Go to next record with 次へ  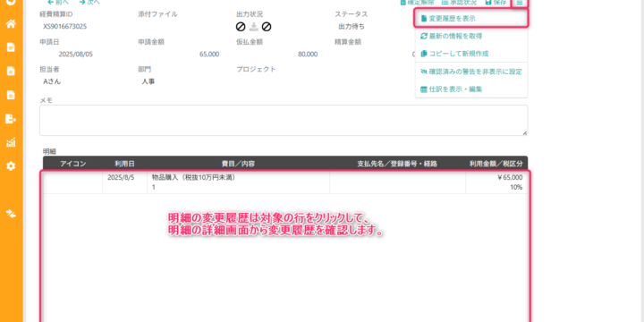(89, 2)
